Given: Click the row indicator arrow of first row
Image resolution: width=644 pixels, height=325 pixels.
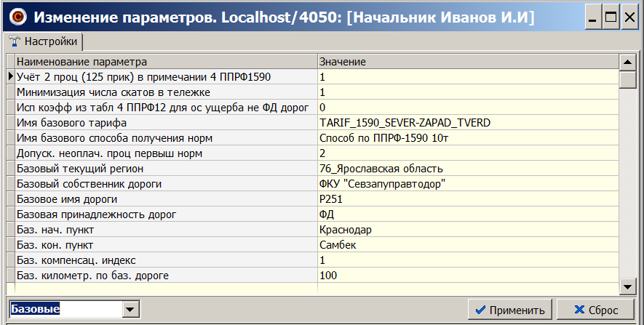Looking at the screenshot, I should (x=10, y=76).
